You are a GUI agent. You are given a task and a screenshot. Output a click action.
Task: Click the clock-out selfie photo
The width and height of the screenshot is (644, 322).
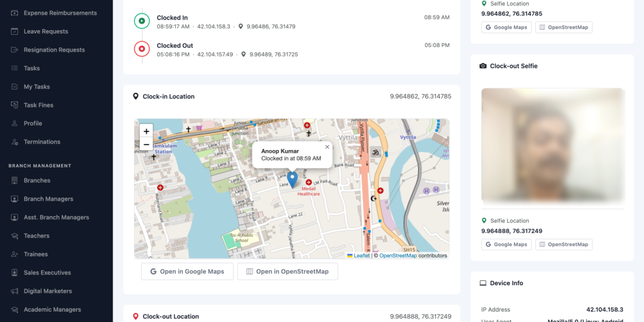[x=553, y=146]
